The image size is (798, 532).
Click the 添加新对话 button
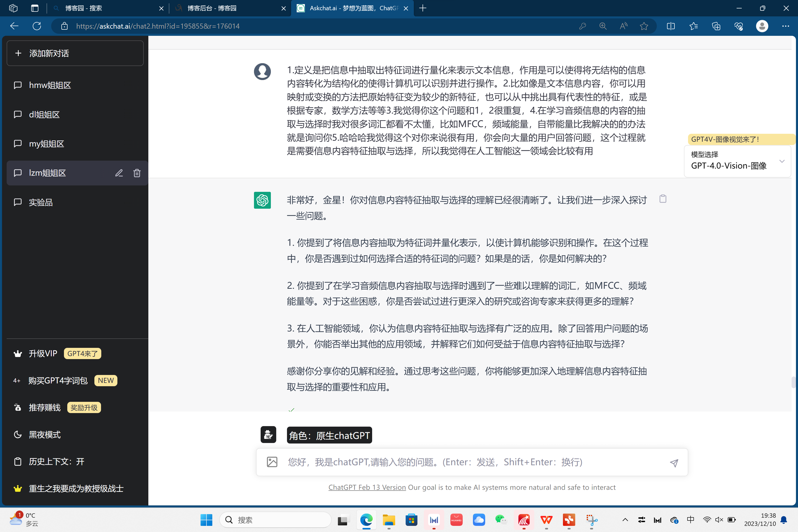tap(75, 53)
